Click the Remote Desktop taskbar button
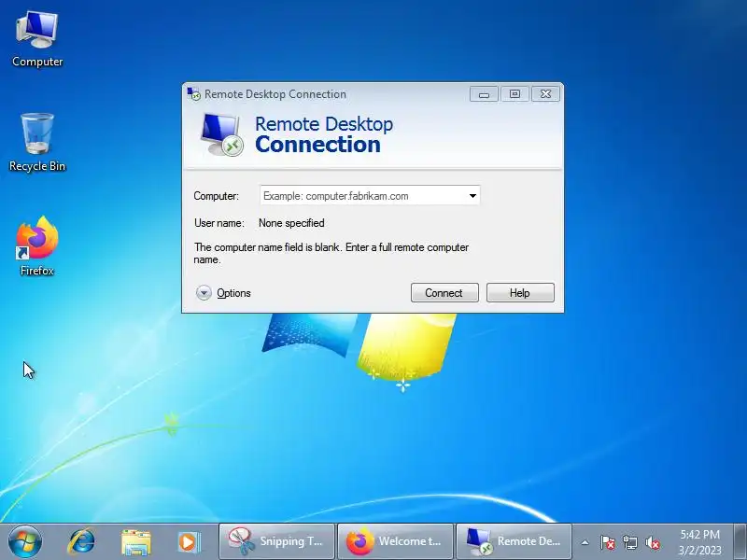The image size is (747, 560). [x=514, y=541]
